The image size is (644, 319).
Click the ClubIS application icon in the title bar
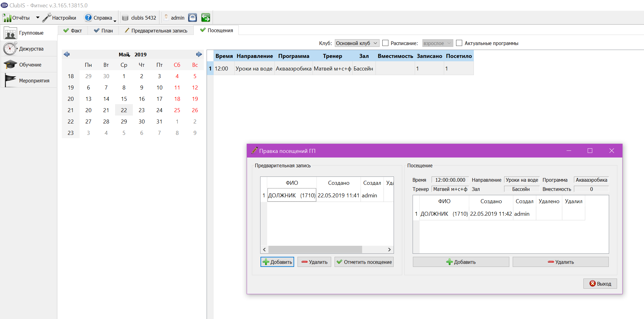pyautogui.click(x=4, y=5)
